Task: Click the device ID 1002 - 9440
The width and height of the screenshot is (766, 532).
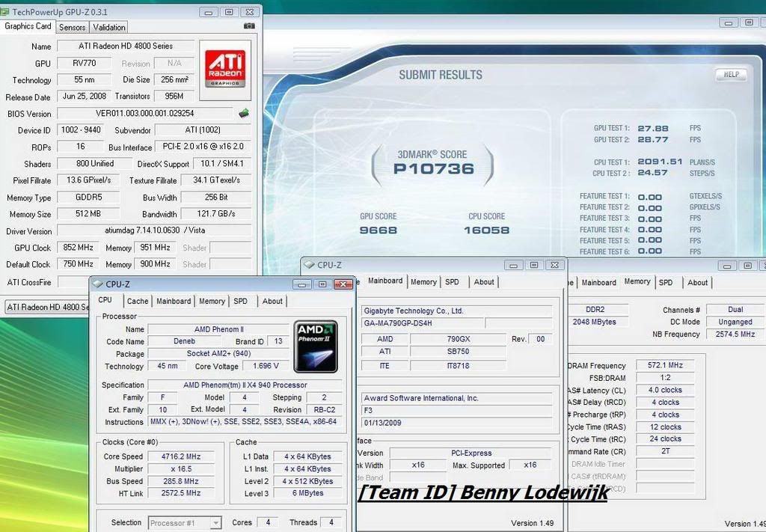Action: coord(81,130)
